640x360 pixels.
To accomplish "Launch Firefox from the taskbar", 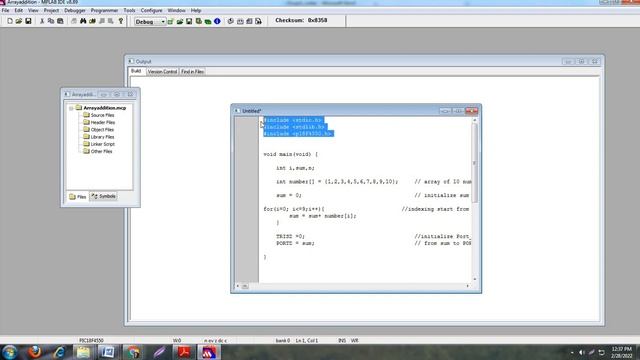I will tap(34, 352).
